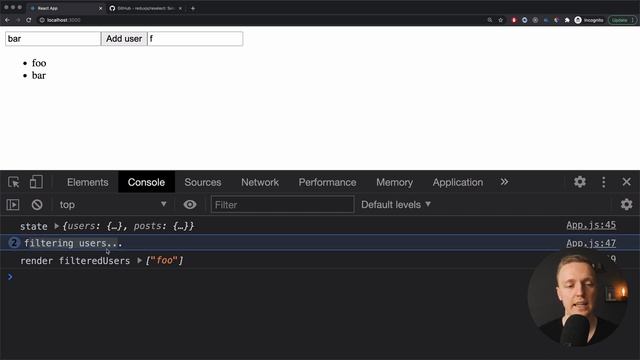Click the blue circular extension icon

tap(524, 20)
